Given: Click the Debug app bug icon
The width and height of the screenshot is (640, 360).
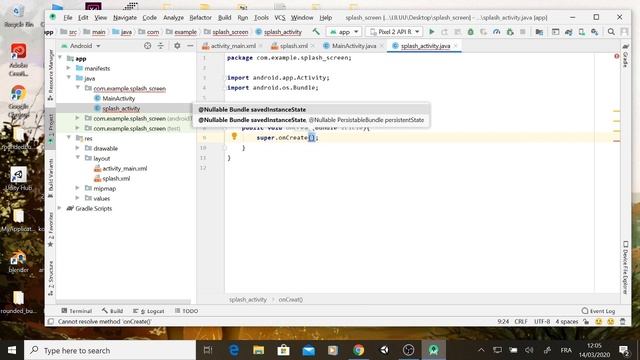Looking at the screenshot, I should 470,31.
